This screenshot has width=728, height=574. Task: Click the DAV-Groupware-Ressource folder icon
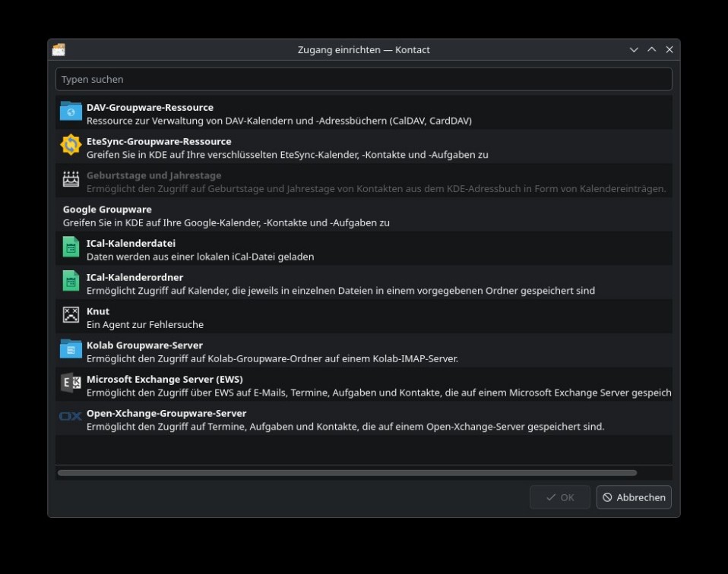click(71, 112)
